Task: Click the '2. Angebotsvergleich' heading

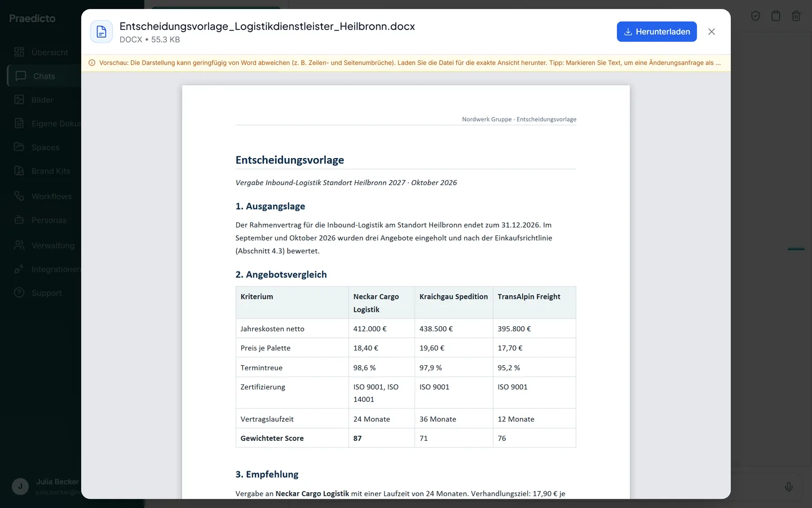Action: coord(281,274)
